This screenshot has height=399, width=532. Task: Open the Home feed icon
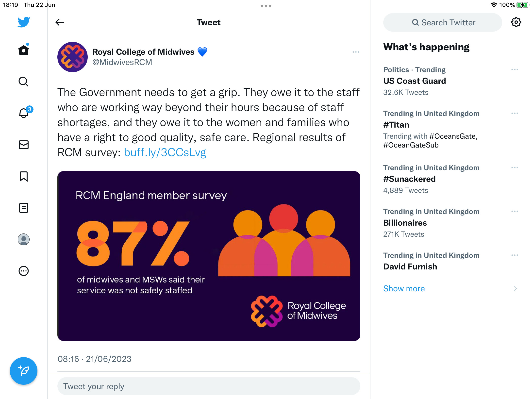[x=24, y=50]
